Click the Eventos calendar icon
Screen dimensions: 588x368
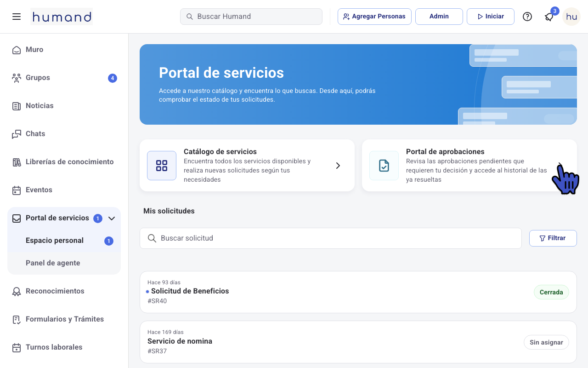(17, 190)
